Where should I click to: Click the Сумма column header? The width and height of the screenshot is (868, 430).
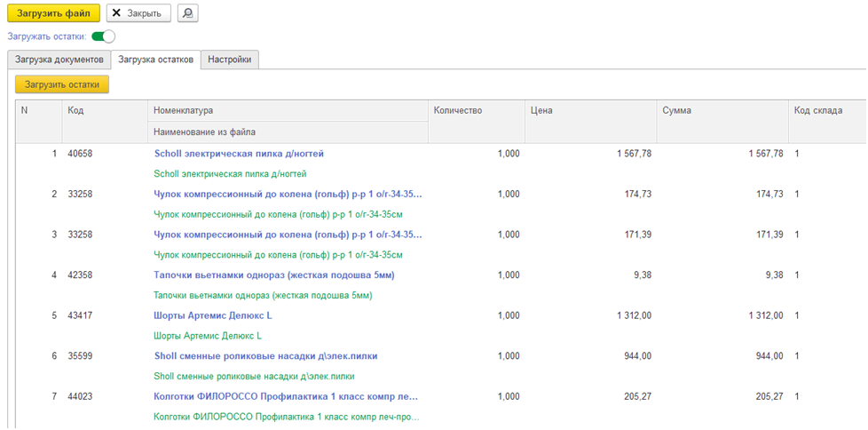pyautogui.click(x=722, y=122)
